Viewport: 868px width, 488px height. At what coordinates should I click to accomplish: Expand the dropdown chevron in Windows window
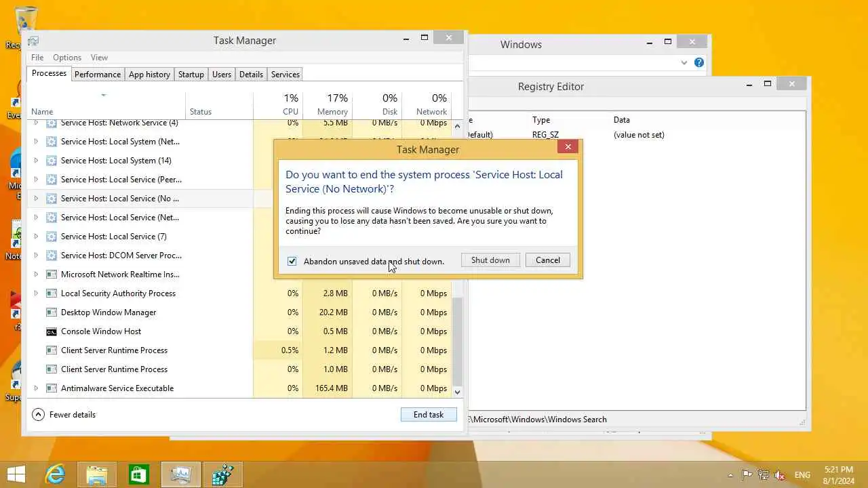click(684, 62)
